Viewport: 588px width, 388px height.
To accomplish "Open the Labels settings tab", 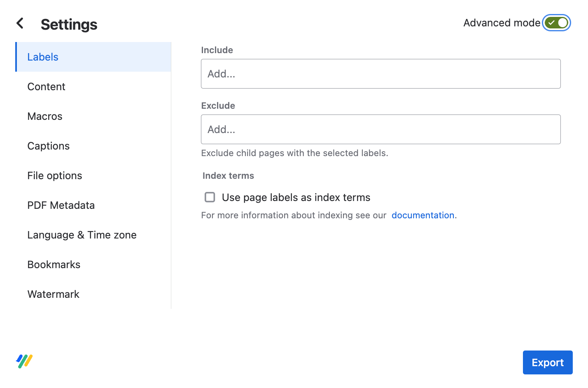I will click(x=93, y=57).
